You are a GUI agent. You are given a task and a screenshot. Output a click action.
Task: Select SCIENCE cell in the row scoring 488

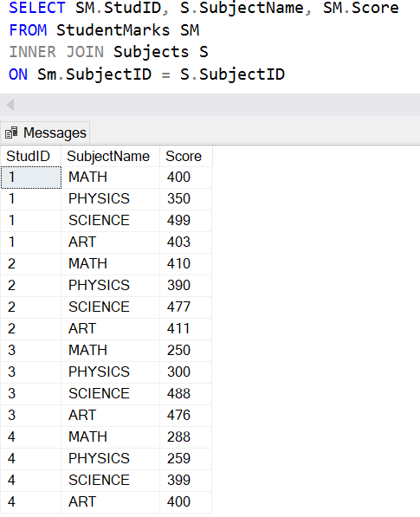111,394
